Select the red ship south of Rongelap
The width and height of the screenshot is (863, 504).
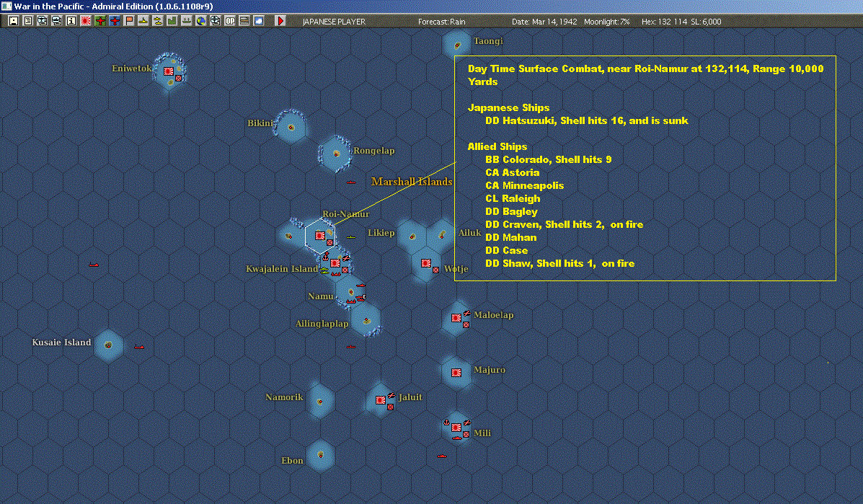point(351,182)
